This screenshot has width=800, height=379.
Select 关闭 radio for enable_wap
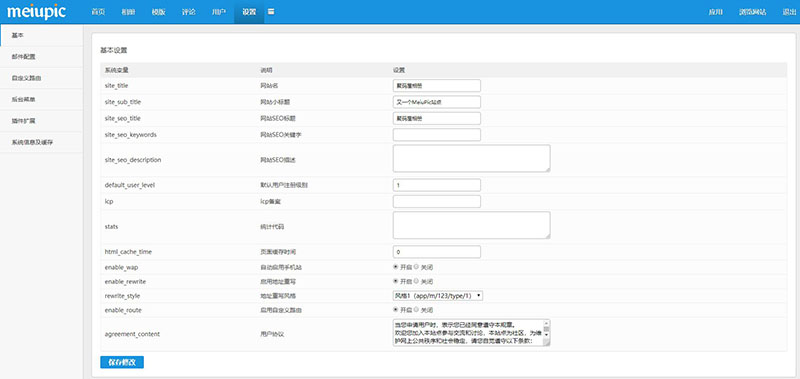[x=416, y=267]
